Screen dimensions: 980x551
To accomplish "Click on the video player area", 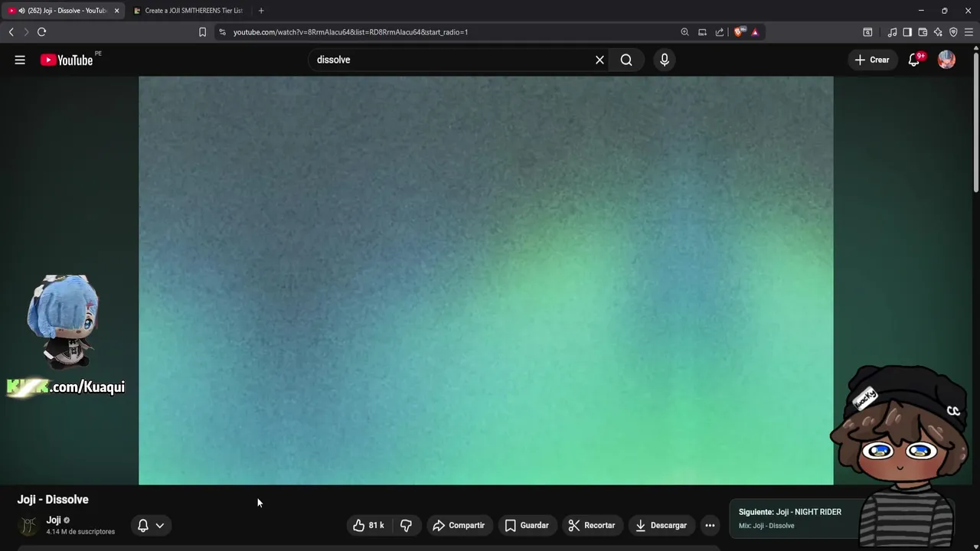I will coord(485,280).
